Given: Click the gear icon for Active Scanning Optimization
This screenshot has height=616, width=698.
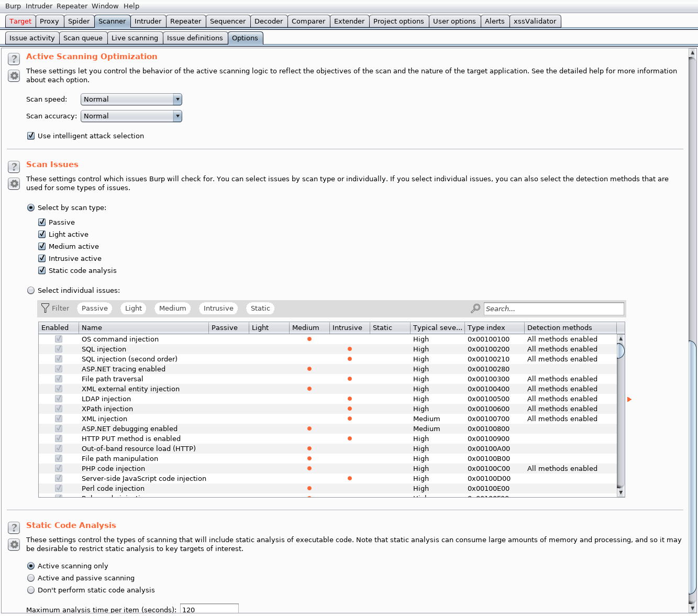Looking at the screenshot, I should [x=14, y=76].
